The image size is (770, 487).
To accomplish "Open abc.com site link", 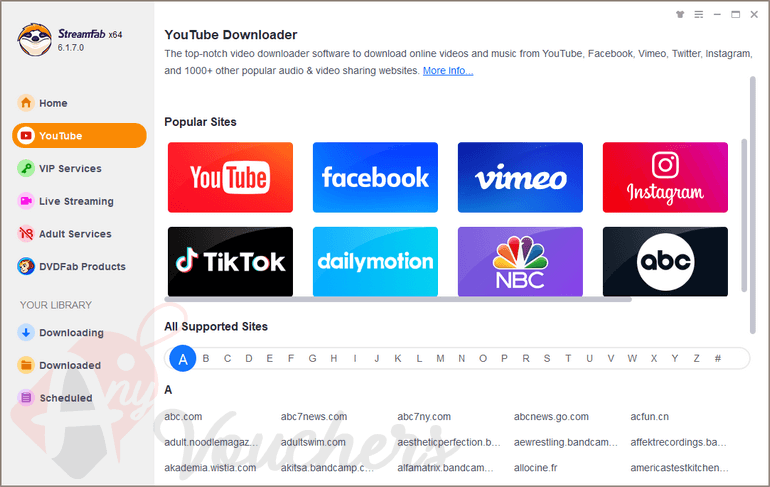I will (x=183, y=416).
